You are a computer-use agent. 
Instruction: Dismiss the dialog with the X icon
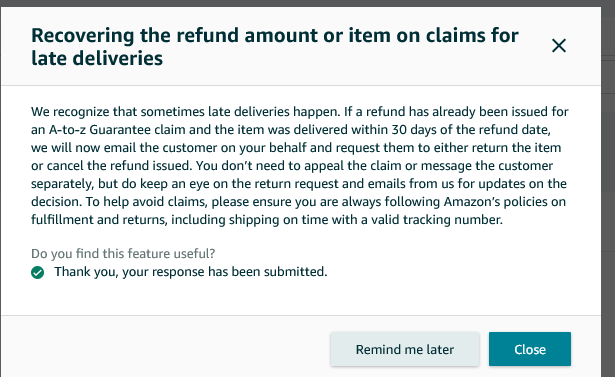pos(559,46)
